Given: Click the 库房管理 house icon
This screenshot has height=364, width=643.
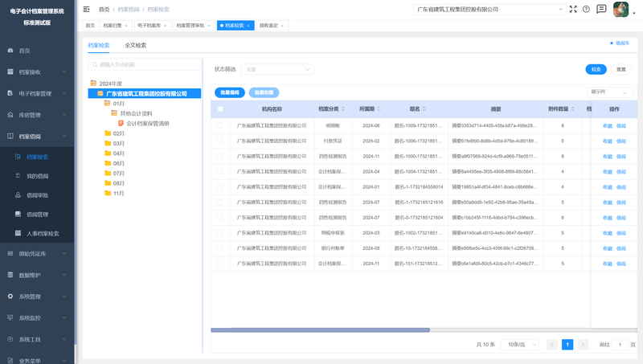Looking at the screenshot, I should point(10,115).
